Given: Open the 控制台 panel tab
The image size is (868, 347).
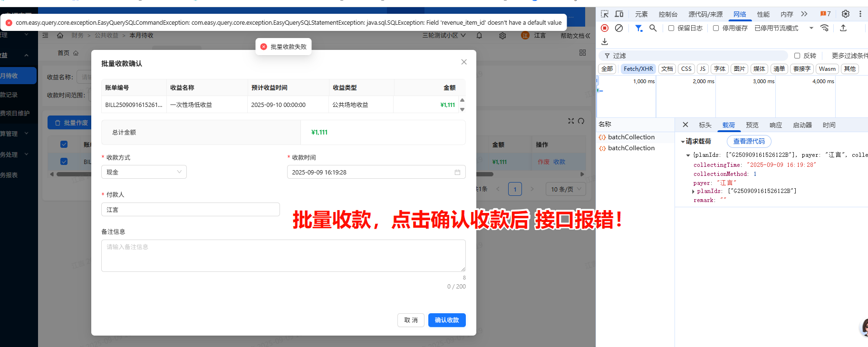Looking at the screenshot, I should [667, 14].
